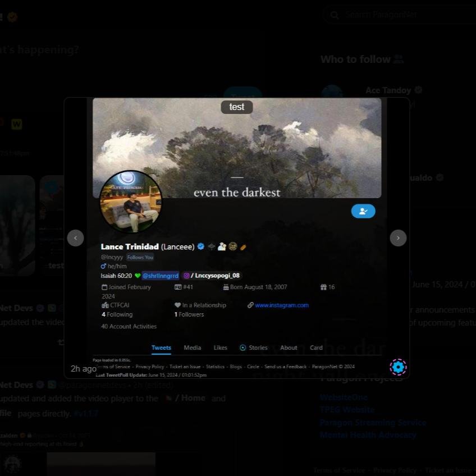The height and width of the screenshot is (476, 476).
Task: Select the About tab
Action: click(x=289, y=348)
